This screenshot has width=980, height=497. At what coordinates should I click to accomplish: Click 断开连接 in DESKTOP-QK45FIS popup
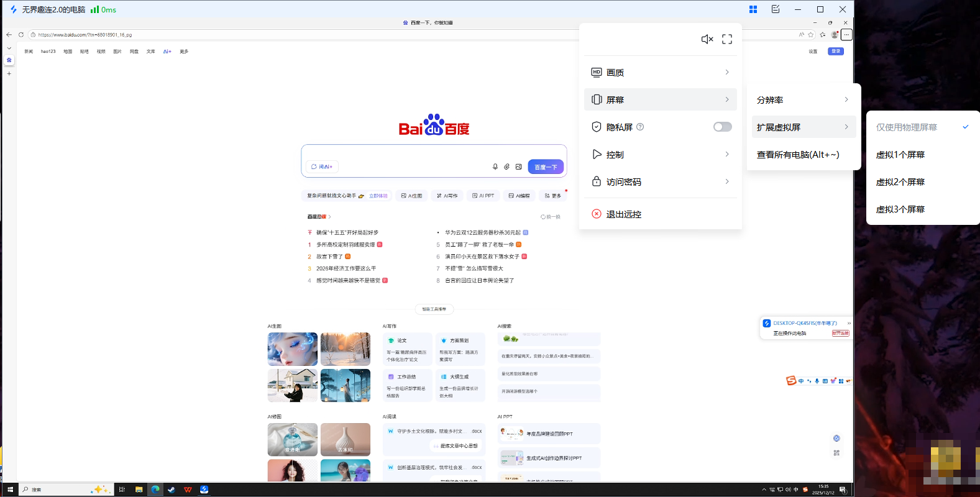[840, 333]
